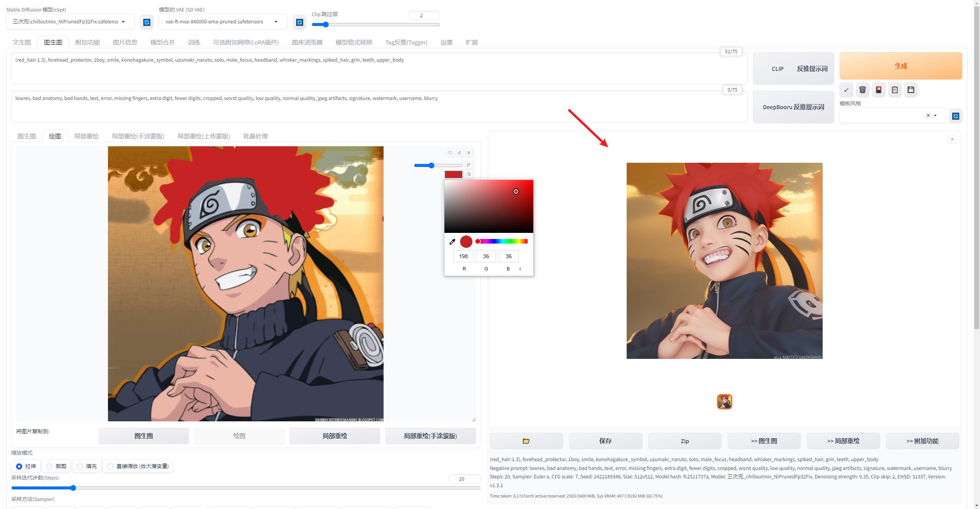Viewport: 980px width, 509px height.
Task: Click the floppy disk icon to save style
Action: (x=911, y=90)
